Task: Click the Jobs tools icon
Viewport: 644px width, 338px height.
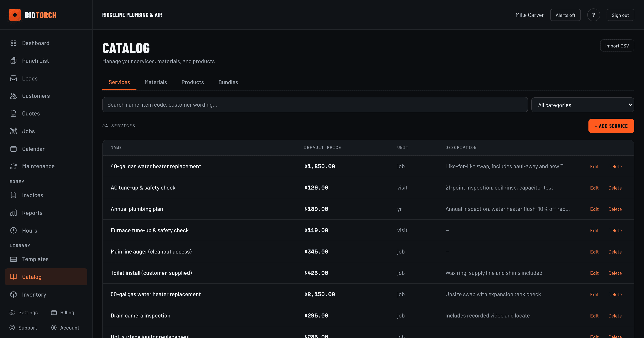Action: point(13,131)
